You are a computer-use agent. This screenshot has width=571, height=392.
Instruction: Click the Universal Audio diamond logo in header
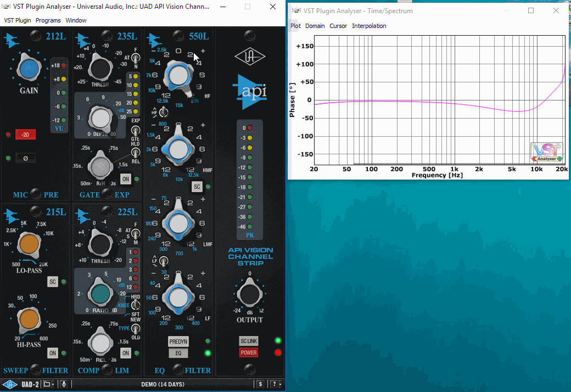pos(250,57)
